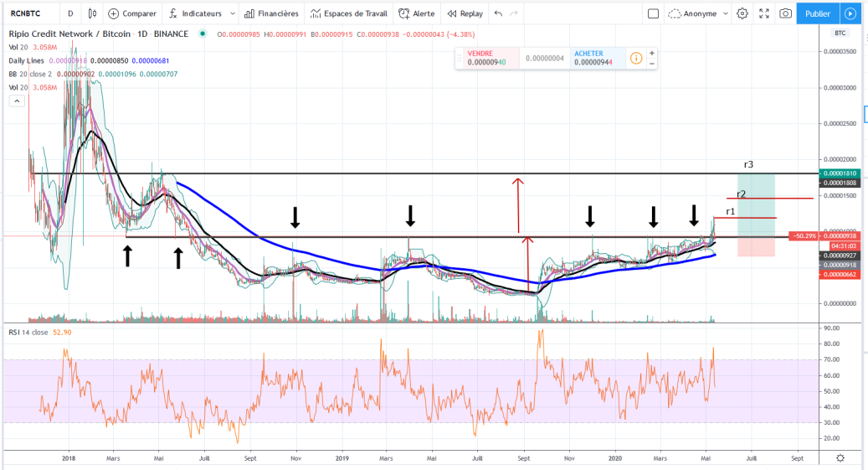Open the candlestick chart style selector
Viewport: 868px width, 470px height.
pyautogui.click(x=92, y=13)
